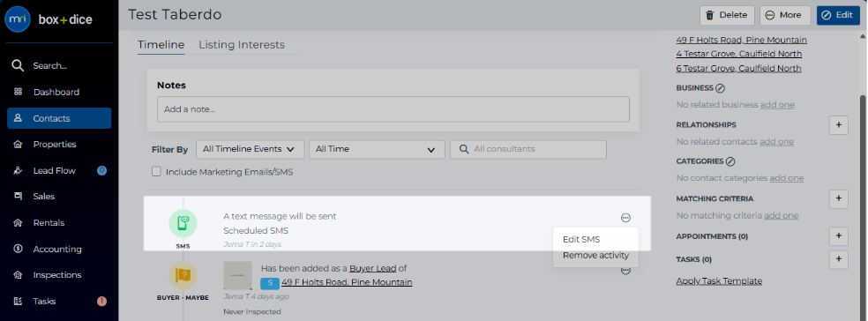Select Remove activity from context menu

coord(595,255)
